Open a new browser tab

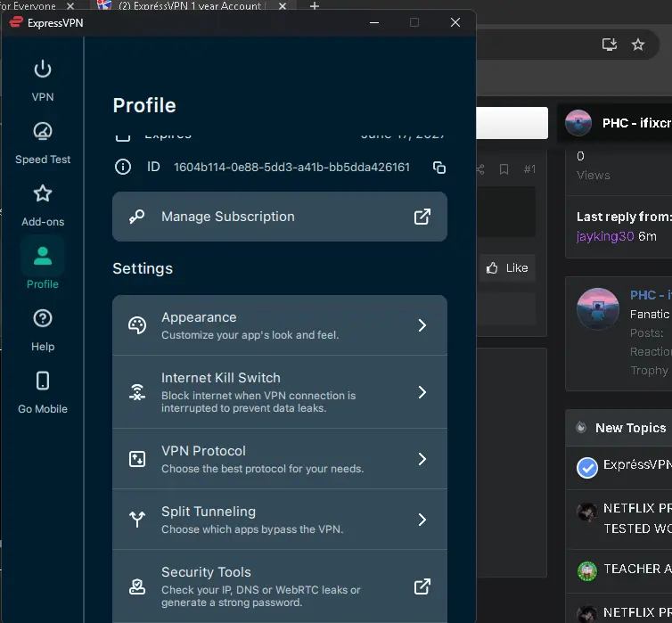click(315, 6)
